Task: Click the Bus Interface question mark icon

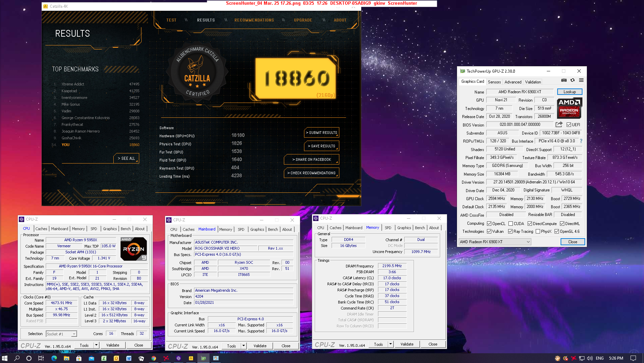Action: point(581,141)
